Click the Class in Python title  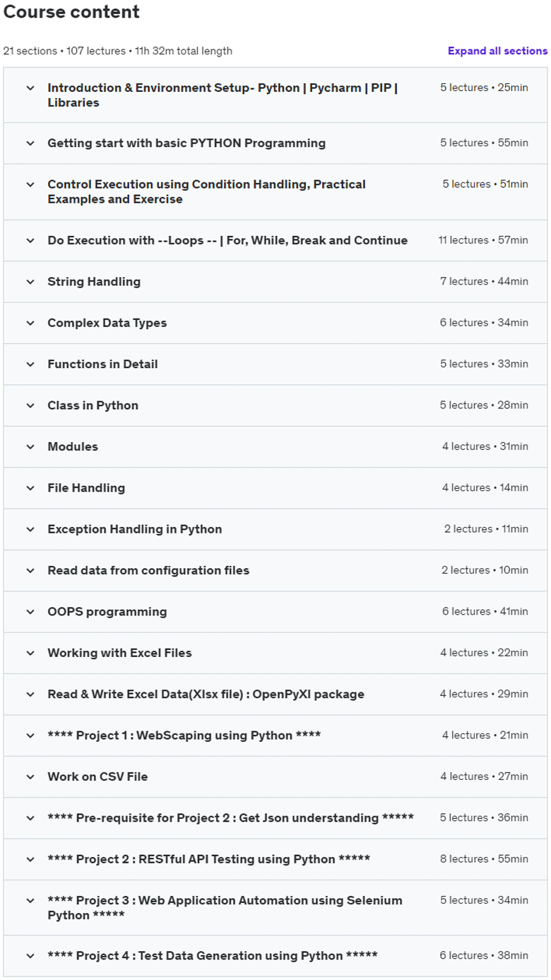[93, 406]
